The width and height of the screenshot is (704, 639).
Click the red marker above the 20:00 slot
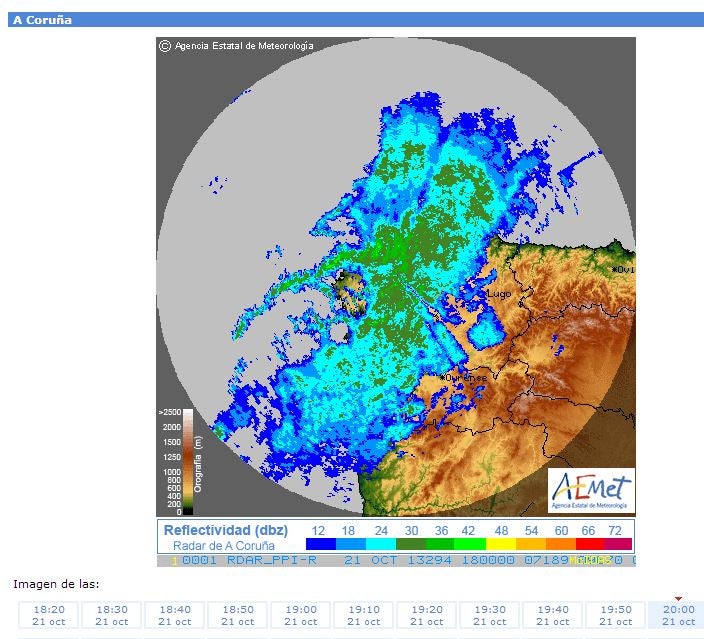(678, 598)
